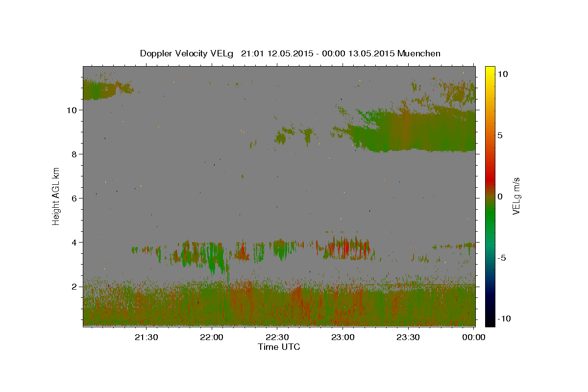Viewport: 588px width, 392px height.
Task: Click the colorbar value 10 at top
Action: [x=503, y=74]
